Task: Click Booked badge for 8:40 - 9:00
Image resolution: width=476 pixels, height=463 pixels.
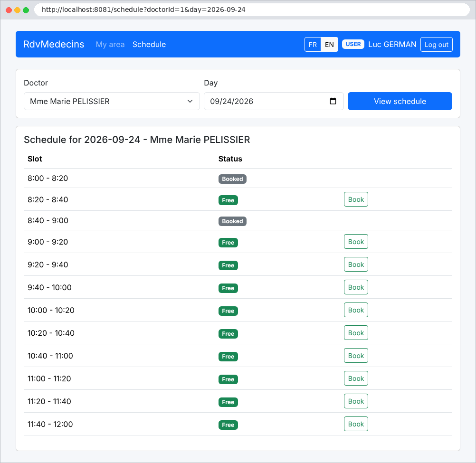Action: [x=232, y=221]
